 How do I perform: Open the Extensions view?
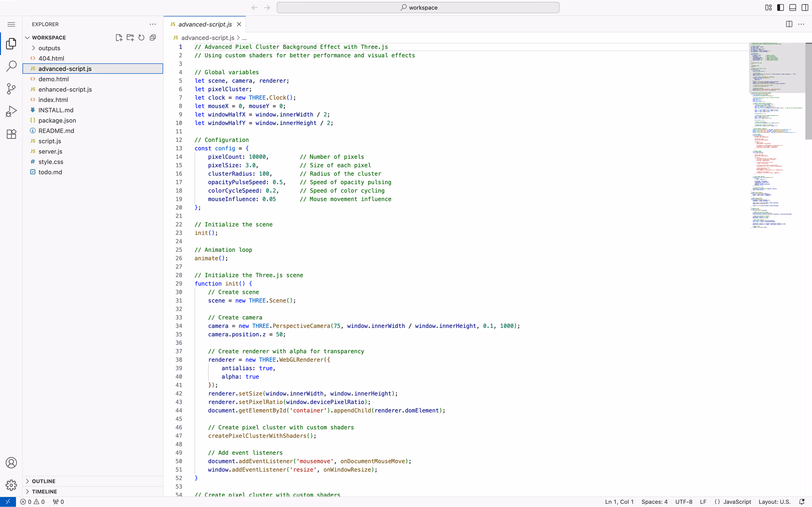click(11, 134)
